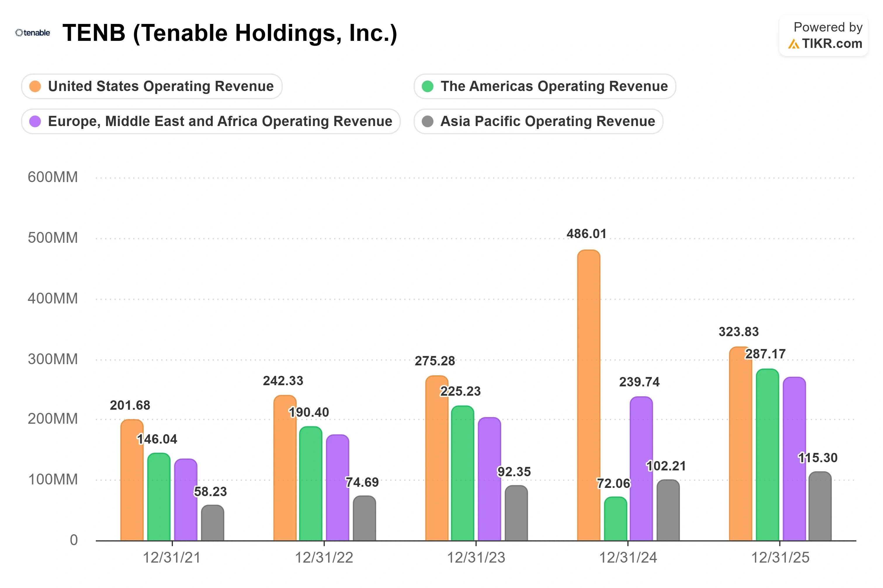Select the 72.06 green bar for 12/31/24
The image size is (883, 588).
(x=615, y=519)
